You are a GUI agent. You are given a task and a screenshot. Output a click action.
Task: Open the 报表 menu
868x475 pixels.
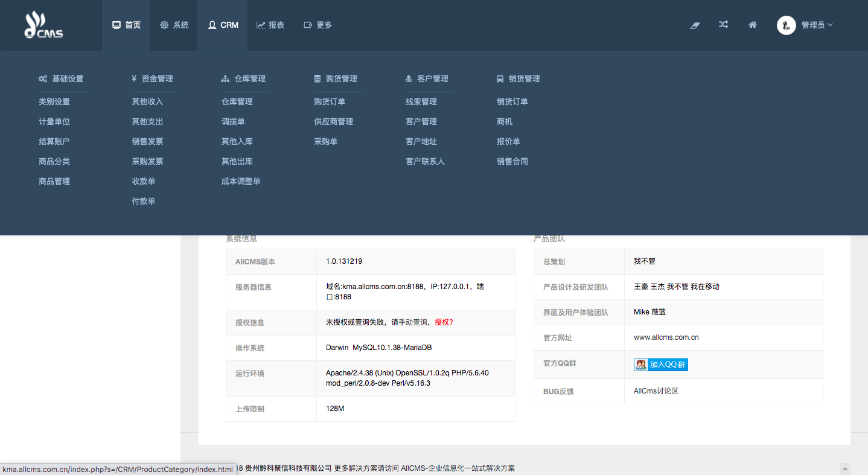(270, 25)
